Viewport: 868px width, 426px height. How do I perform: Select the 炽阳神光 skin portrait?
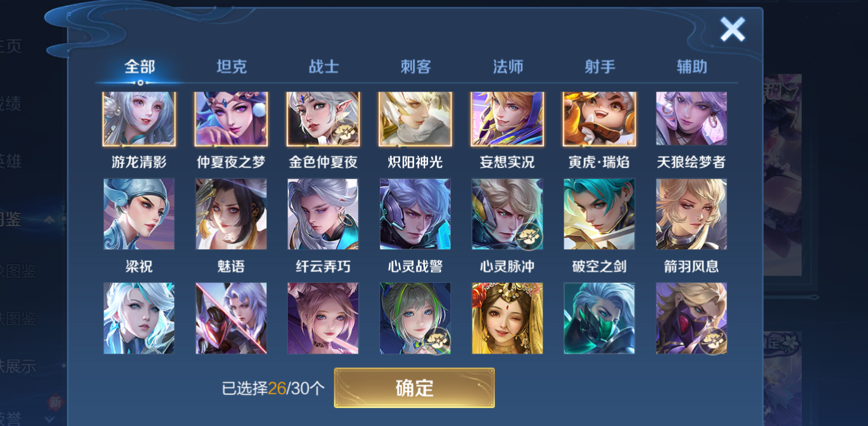tap(415, 119)
